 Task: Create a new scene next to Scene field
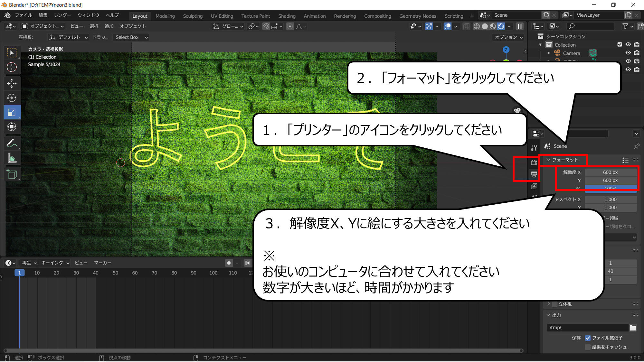pos(546,15)
